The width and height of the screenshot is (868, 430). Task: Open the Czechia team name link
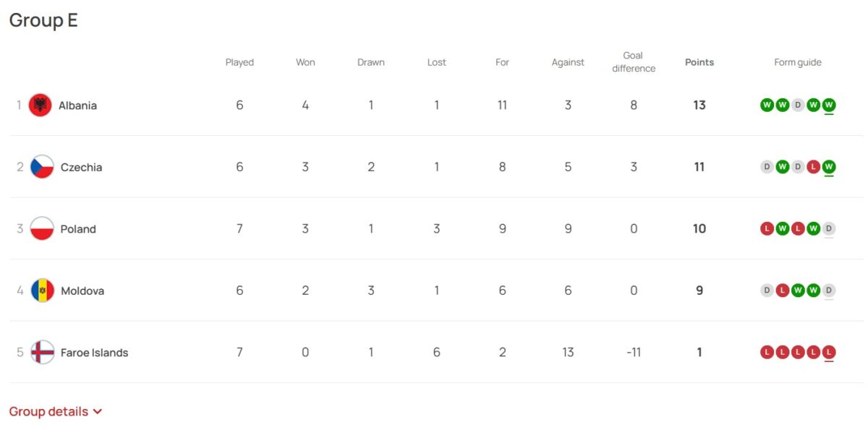[x=81, y=167]
